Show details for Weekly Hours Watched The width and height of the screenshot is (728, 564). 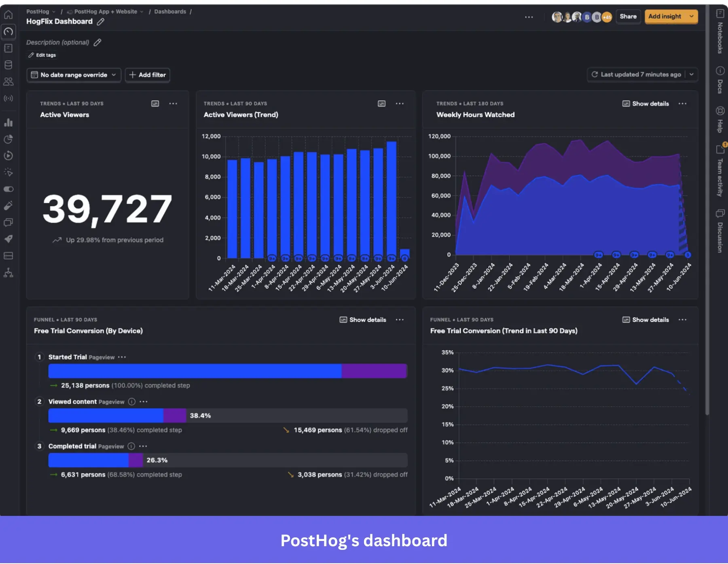pyautogui.click(x=645, y=104)
